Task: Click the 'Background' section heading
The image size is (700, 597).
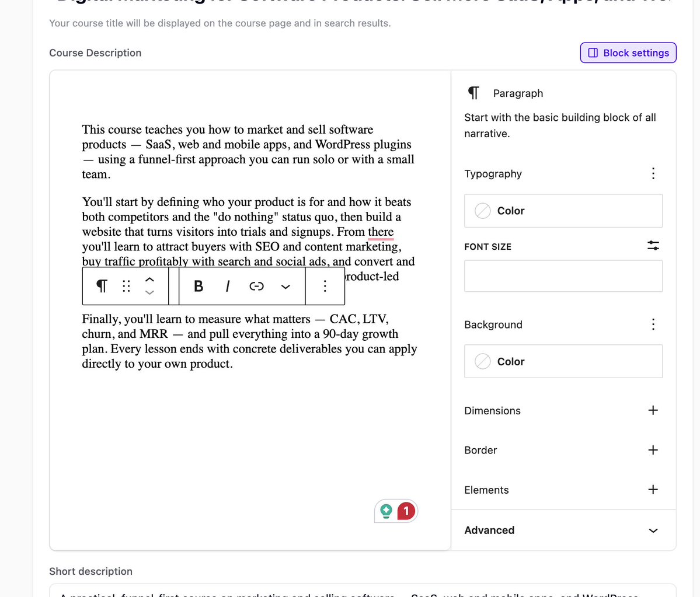Action: pyautogui.click(x=493, y=324)
